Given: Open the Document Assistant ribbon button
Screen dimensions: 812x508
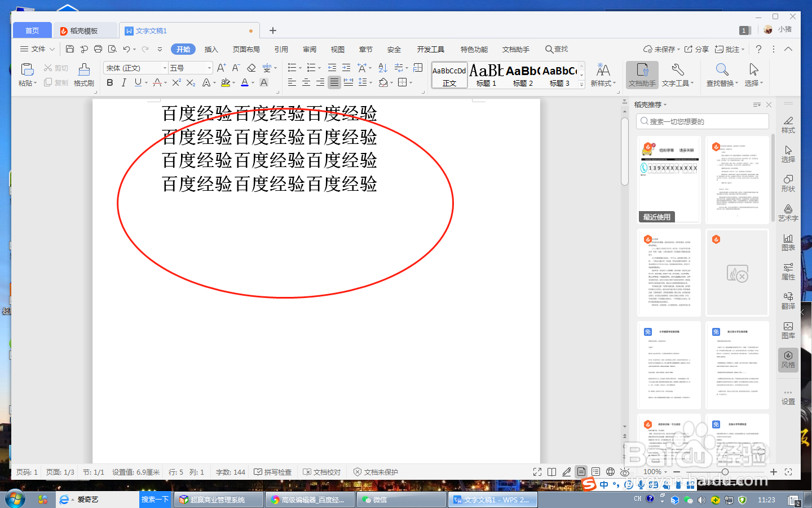Looking at the screenshot, I should pos(642,75).
